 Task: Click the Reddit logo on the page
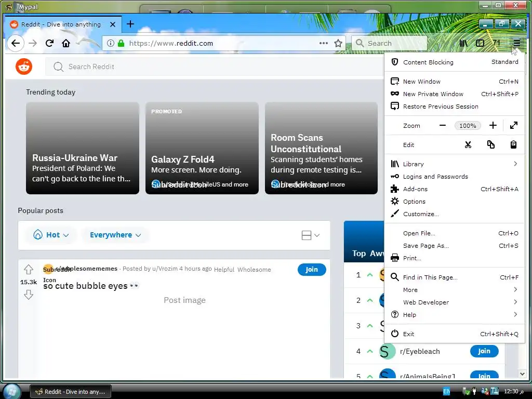click(x=24, y=66)
